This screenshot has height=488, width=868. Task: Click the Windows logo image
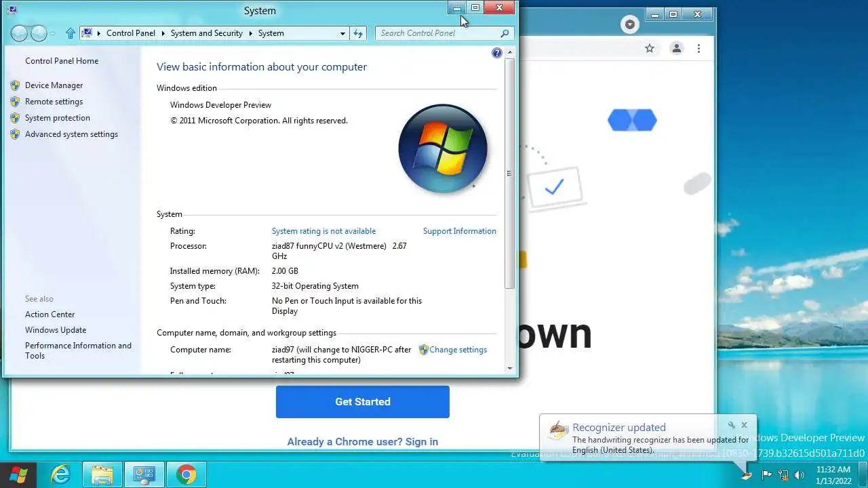pos(443,148)
